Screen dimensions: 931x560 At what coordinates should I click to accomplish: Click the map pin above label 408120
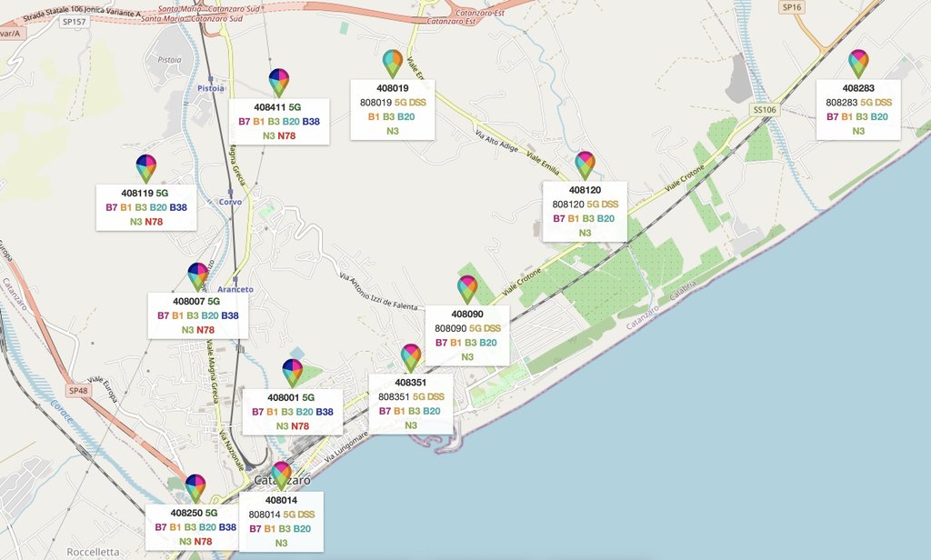(585, 165)
